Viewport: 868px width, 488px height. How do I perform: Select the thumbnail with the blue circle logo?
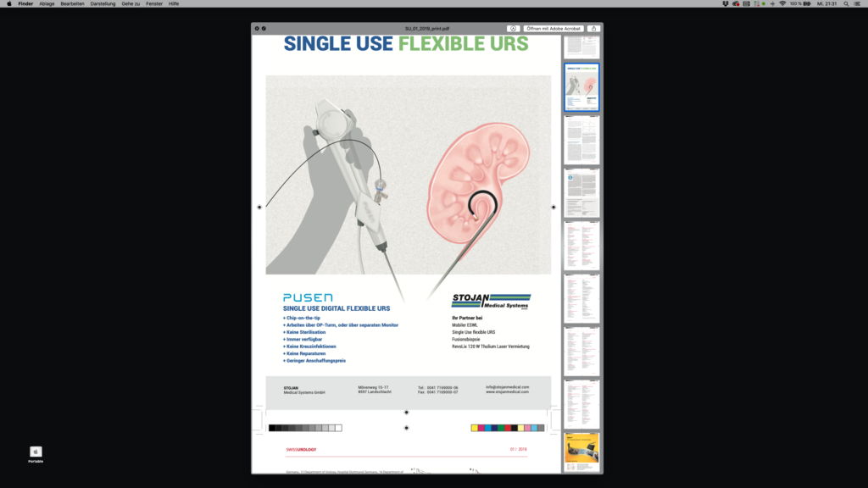coord(581,192)
